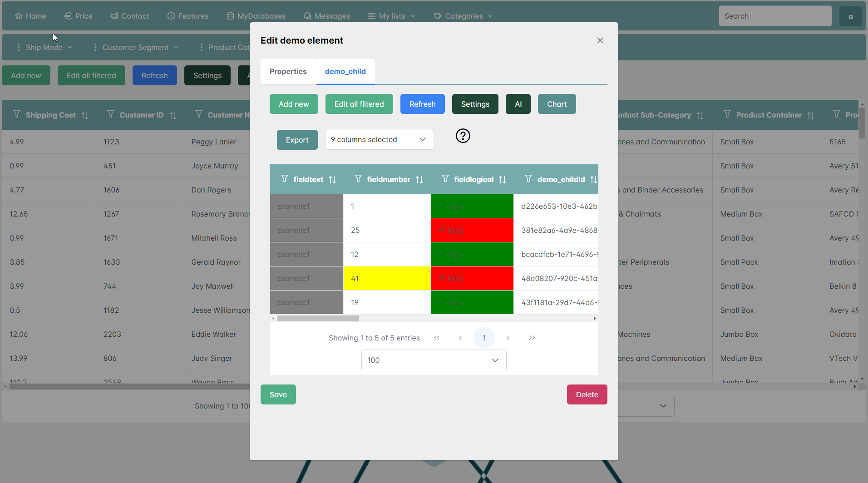
Task: Open the page size 100 dropdown
Action: (433, 360)
